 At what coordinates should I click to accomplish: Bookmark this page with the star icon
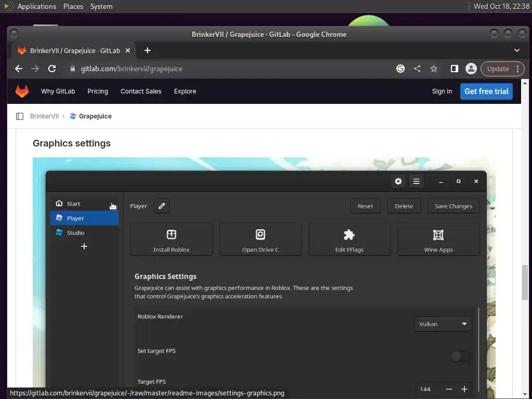click(434, 69)
